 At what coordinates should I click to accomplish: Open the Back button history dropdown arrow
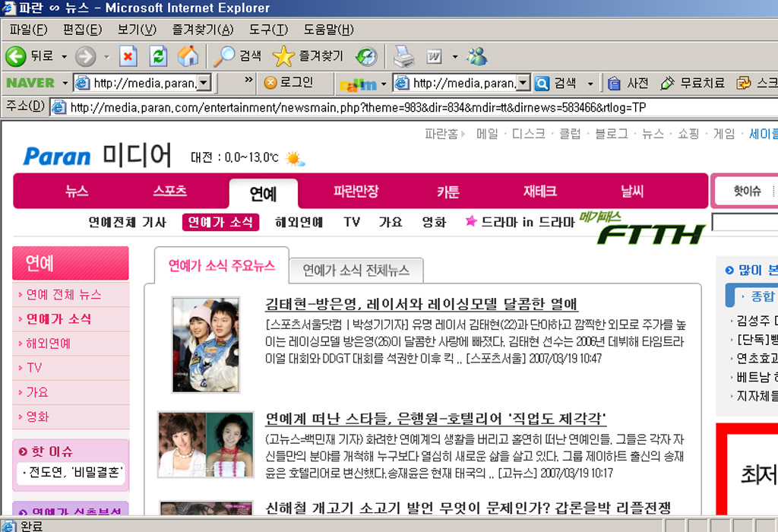[x=64, y=56]
